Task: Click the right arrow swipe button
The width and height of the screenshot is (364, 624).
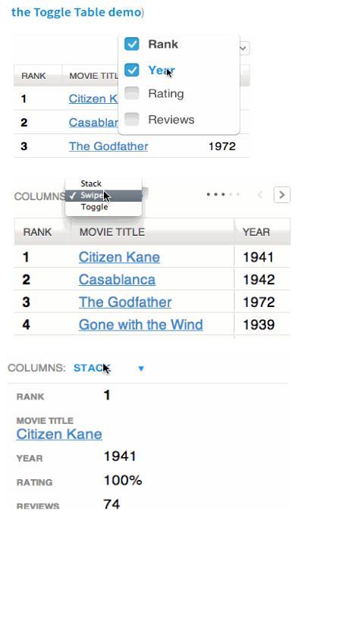Action: click(x=281, y=195)
